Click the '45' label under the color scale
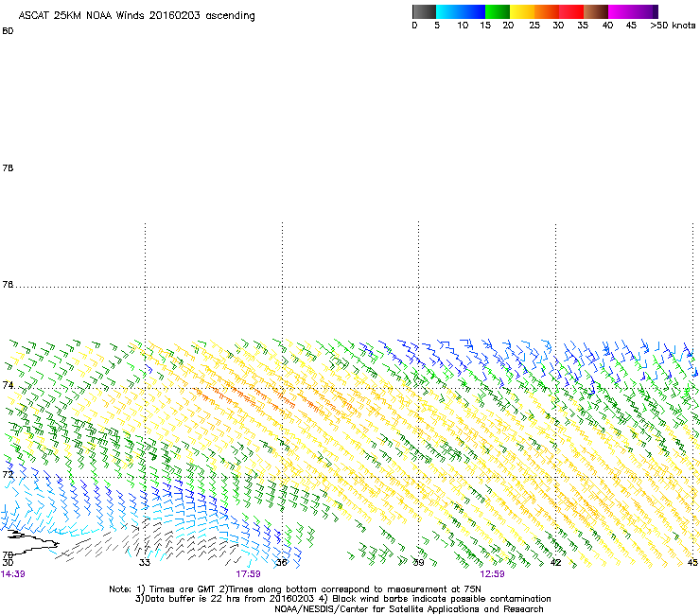700x615 pixels. pos(631,26)
